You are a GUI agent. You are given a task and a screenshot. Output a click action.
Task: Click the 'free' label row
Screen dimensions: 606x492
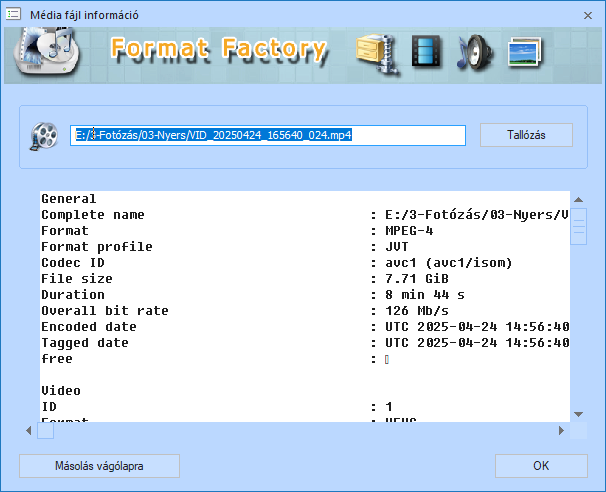(x=57, y=359)
